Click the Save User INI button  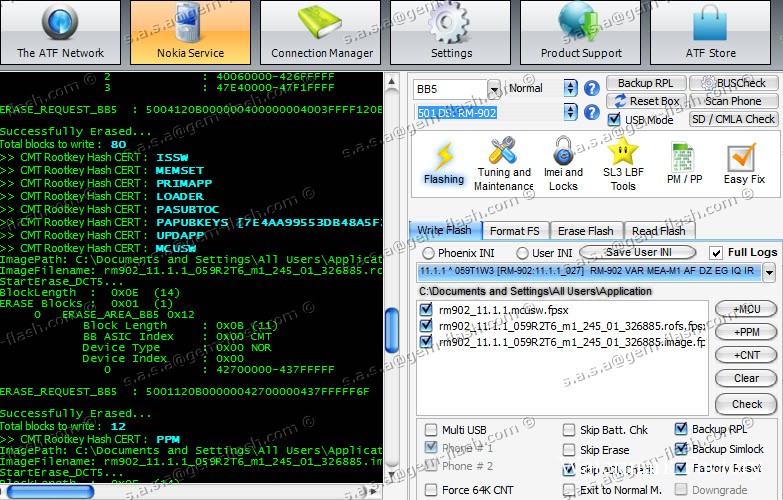[638, 252]
